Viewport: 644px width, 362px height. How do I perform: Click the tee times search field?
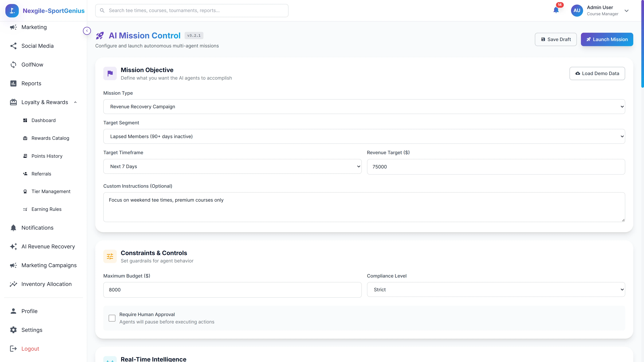click(x=192, y=11)
